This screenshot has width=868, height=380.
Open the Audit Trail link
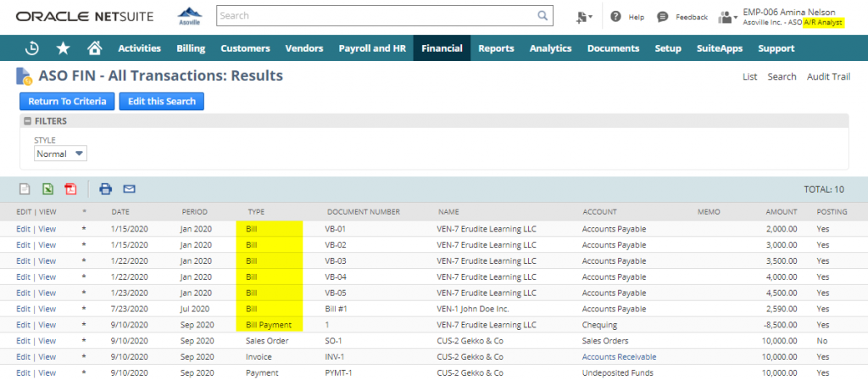coord(828,76)
